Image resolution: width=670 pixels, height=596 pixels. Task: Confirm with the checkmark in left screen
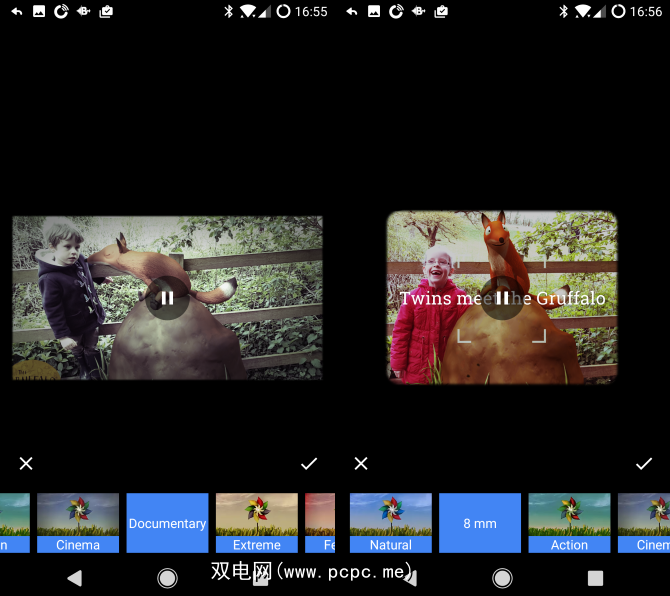[309, 463]
